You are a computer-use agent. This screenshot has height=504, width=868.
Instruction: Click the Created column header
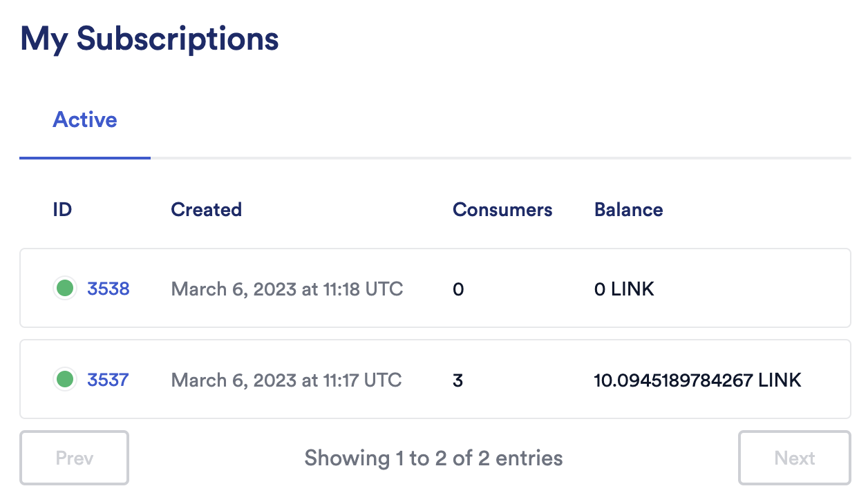[206, 210]
